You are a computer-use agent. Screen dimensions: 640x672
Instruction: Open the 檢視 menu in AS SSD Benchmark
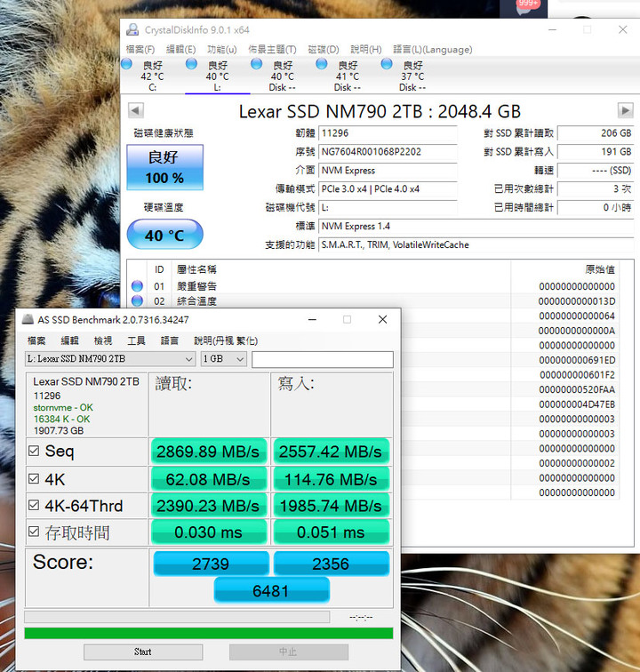tap(103, 340)
